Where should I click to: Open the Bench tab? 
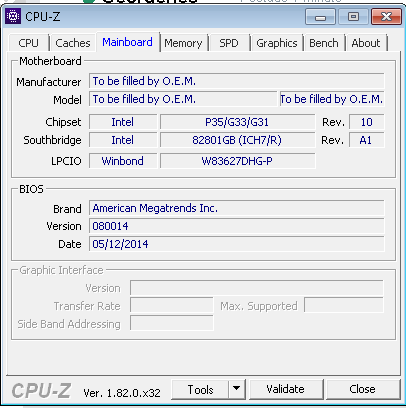click(x=324, y=43)
